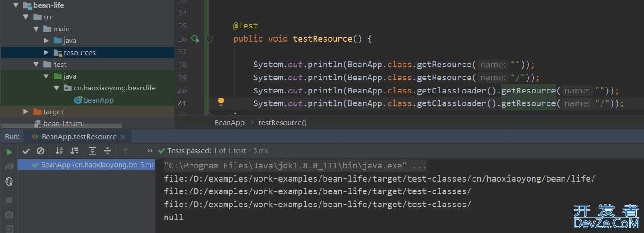The image size is (644, 233).
Task: Collapse the src folder arrow
Action: (x=26, y=17)
